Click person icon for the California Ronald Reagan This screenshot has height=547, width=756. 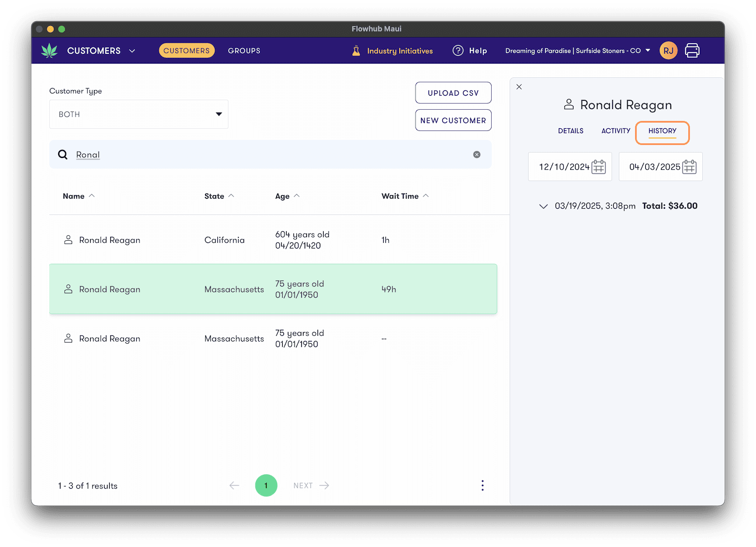68,240
